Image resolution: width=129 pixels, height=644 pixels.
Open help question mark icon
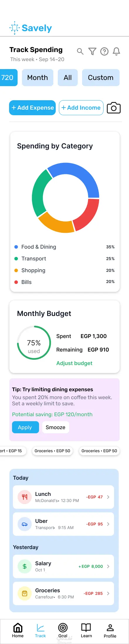coord(104,52)
